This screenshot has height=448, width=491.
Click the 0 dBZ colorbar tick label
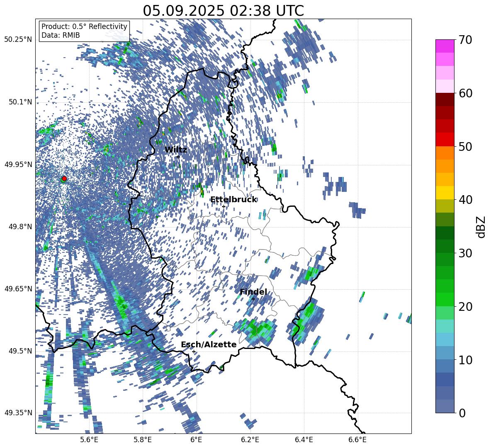pyautogui.click(x=462, y=413)
